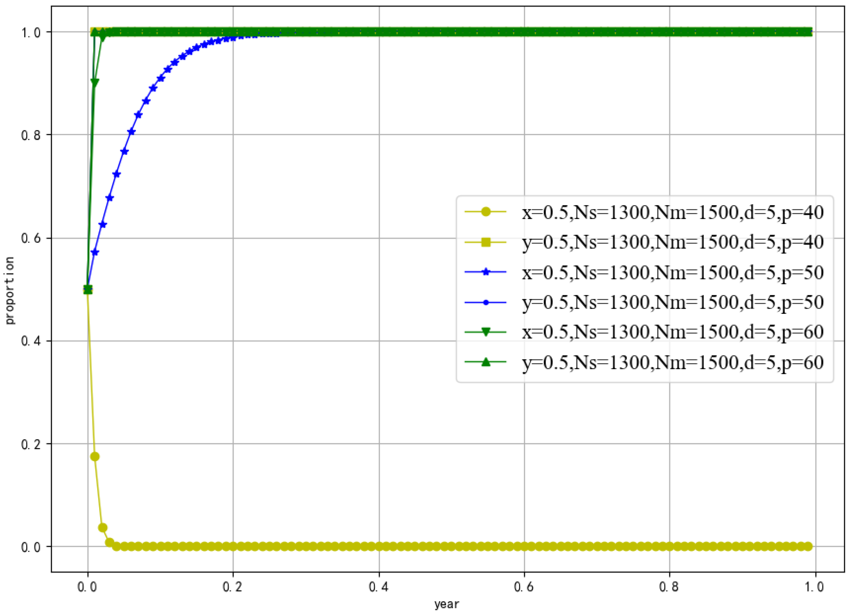Image resolution: width=850 pixels, height=616 pixels.
Task: Select legend text x=0.5,Ns=1300,Nm=1500,d=5,p=60
Action: 673,332
